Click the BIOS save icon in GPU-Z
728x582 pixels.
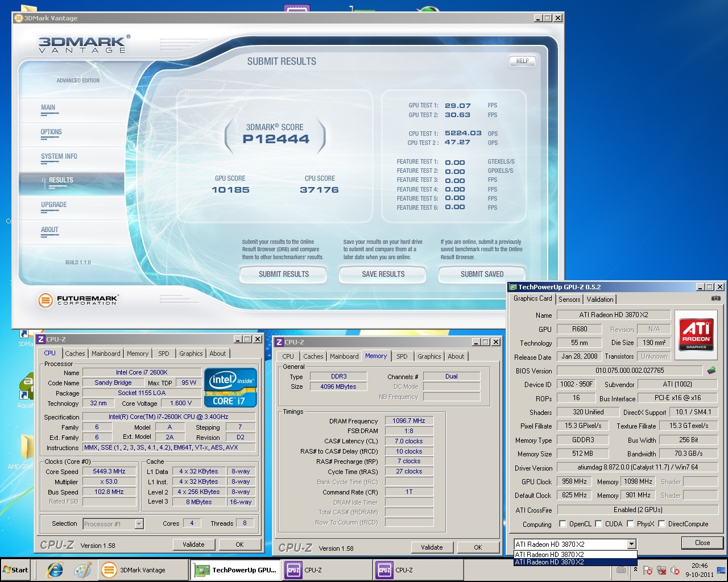711,371
